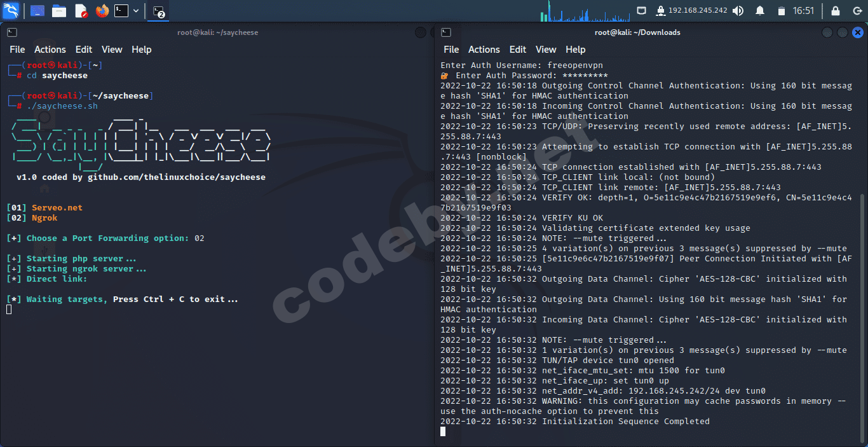The width and height of the screenshot is (868, 447).
Task: Click the Ngrok option text
Action: (44, 217)
